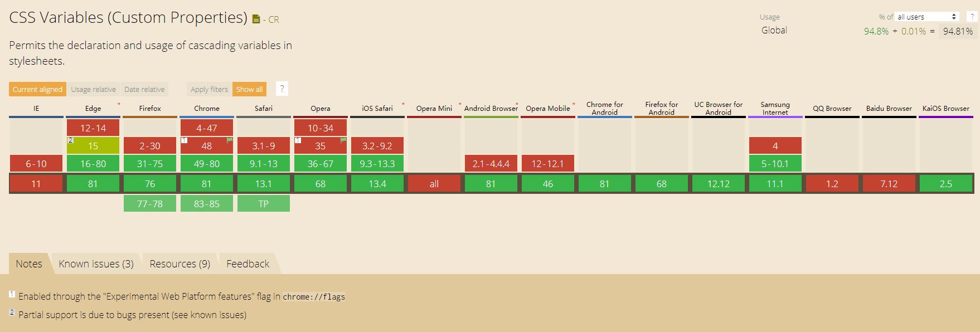Click the IE browser column header
980x332 pixels.
(x=36, y=109)
